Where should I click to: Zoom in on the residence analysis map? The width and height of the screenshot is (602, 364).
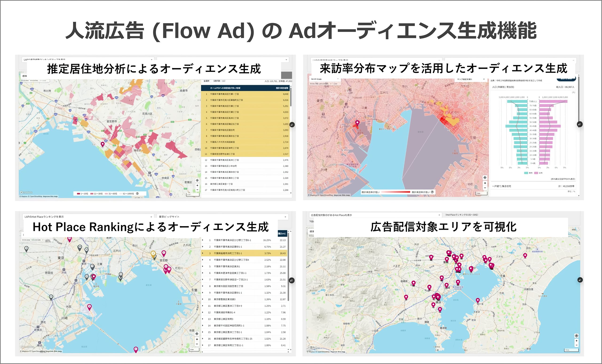tap(197, 186)
